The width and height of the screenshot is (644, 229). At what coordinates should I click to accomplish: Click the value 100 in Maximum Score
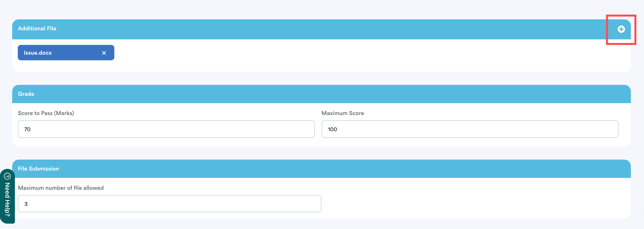click(x=332, y=129)
